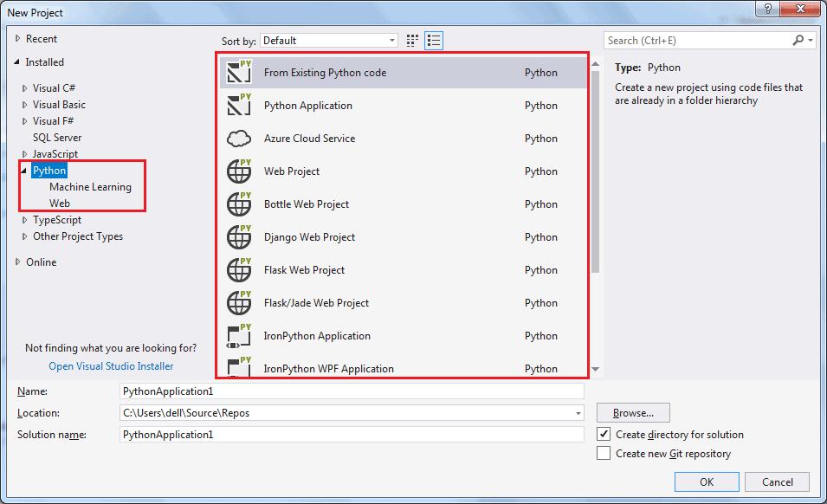Click the Flask/Jade Web Project globe icon
This screenshot has width=827, height=504.
click(239, 302)
